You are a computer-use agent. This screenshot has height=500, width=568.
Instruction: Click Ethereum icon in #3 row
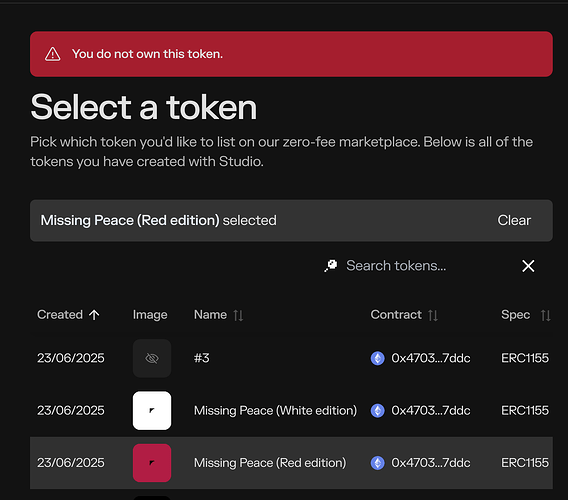pos(377,358)
